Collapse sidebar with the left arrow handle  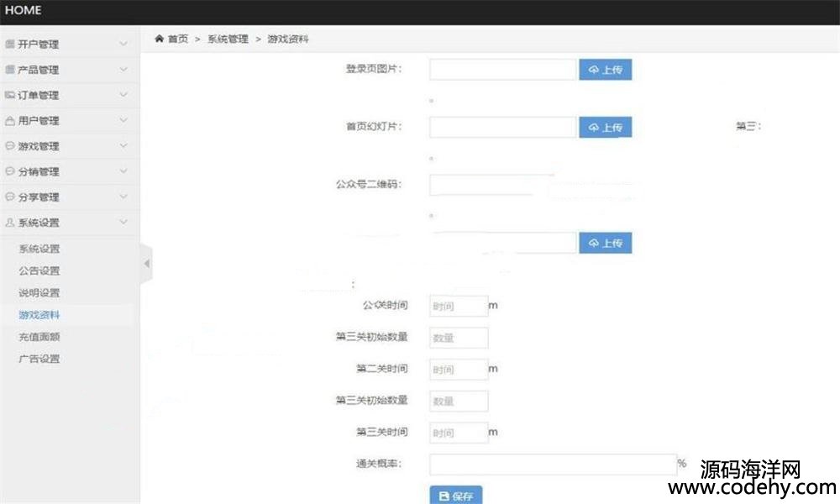coord(146,263)
